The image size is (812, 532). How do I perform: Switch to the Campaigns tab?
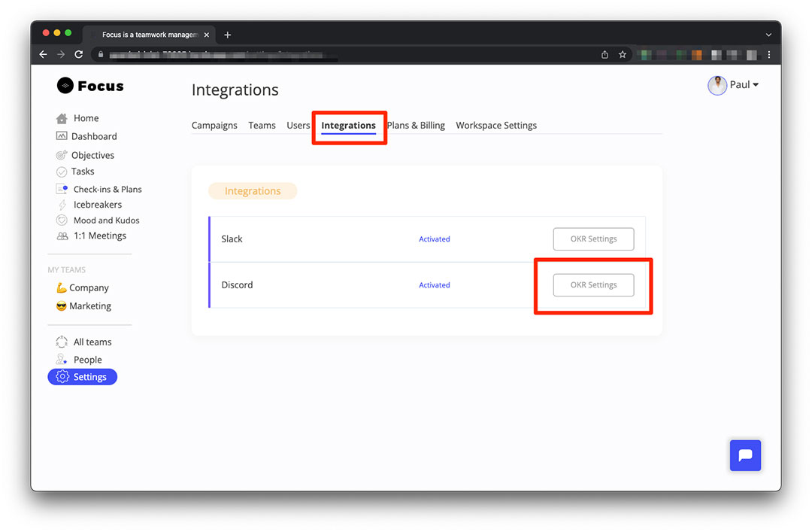tap(214, 126)
